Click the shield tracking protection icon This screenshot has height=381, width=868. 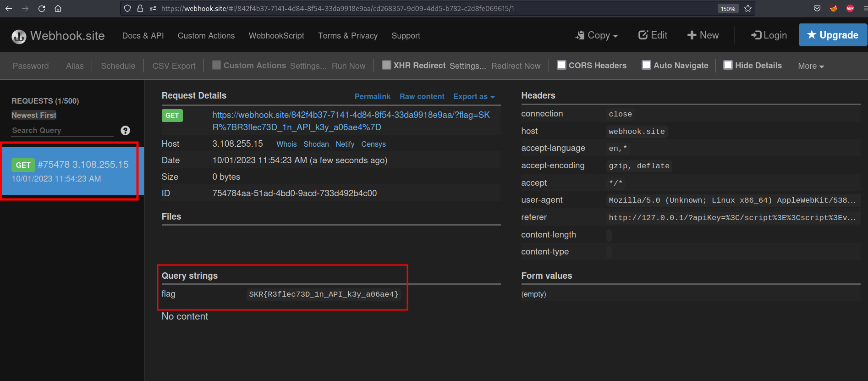[x=128, y=8]
